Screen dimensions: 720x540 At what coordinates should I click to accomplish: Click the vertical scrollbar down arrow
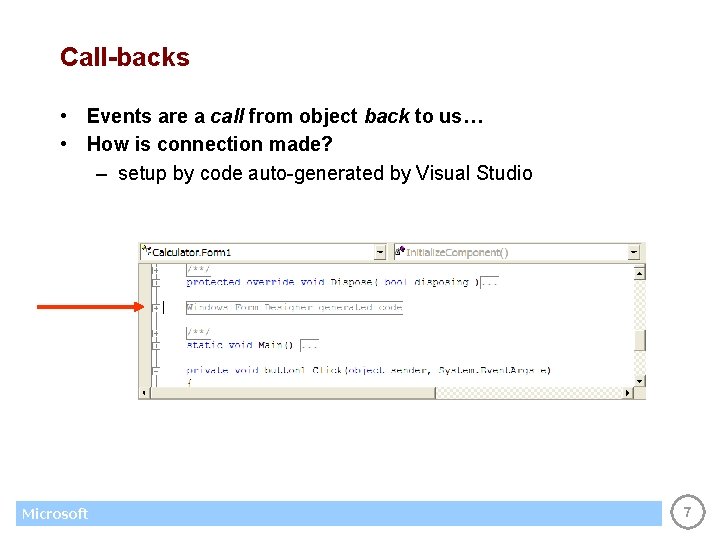tap(640, 381)
